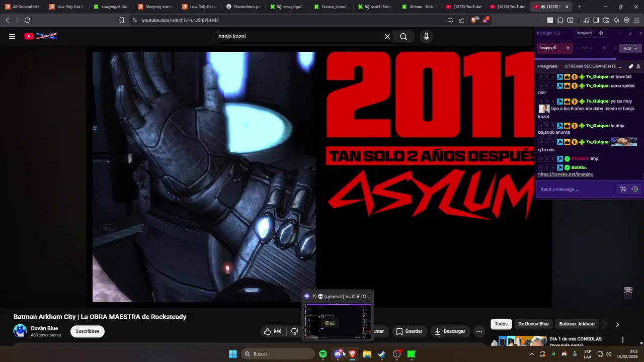This screenshot has width=644, height=362.
Task: Show hidden system tray icons
Action: tap(532, 354)
